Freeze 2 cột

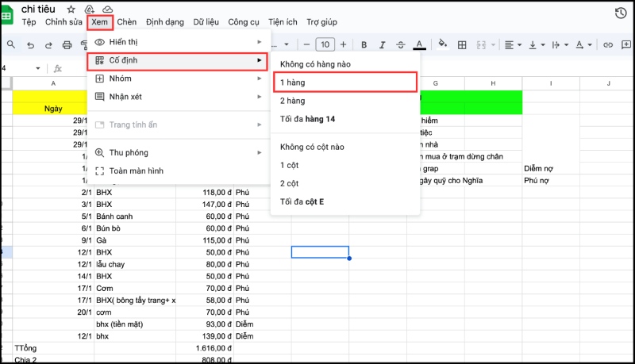click(345, 183)
